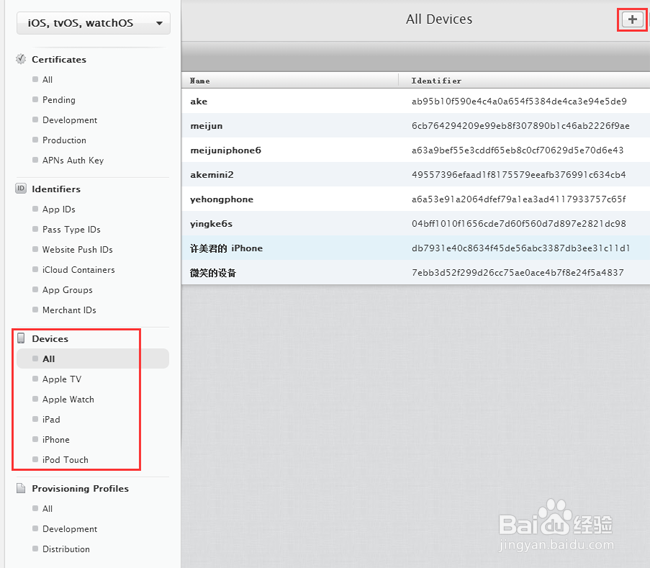Open Apple TV devices list
This screenshot has height=568, width=650.
(x=62, y=379)
